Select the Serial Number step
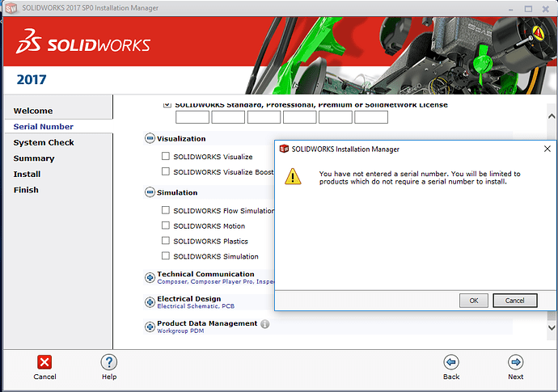This screenshot has height=392, width=558. coord(44,127)
